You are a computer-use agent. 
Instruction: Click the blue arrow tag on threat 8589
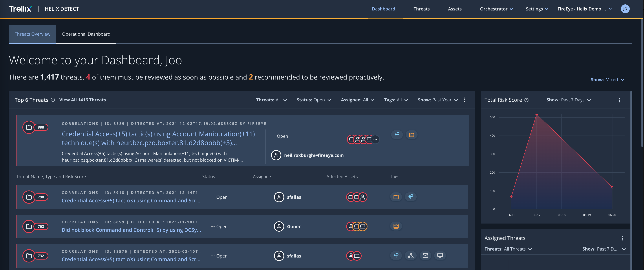(397, 135)
